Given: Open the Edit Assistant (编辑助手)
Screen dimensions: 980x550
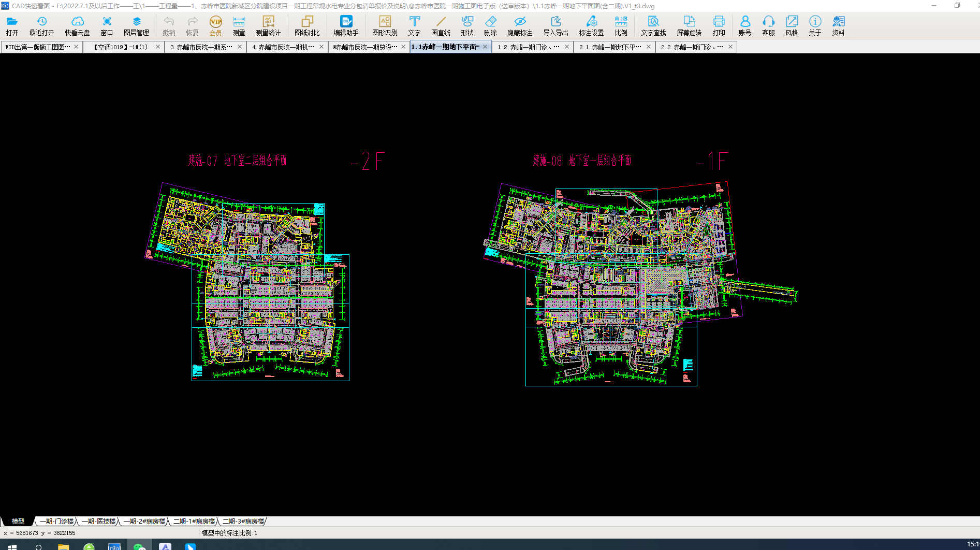Looking at the screenshot, I should coord(346,26).
